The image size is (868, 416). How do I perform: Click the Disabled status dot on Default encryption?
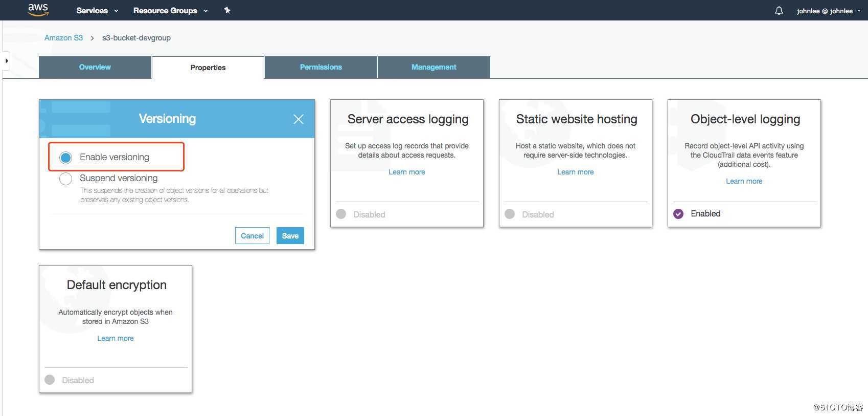[50, 380]
